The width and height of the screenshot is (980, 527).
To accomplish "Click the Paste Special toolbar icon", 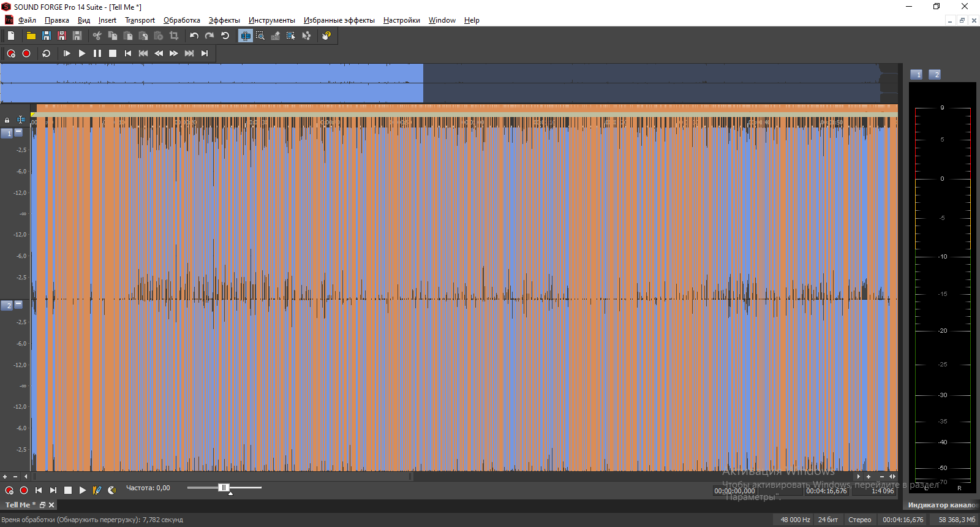I will (143, 36).
